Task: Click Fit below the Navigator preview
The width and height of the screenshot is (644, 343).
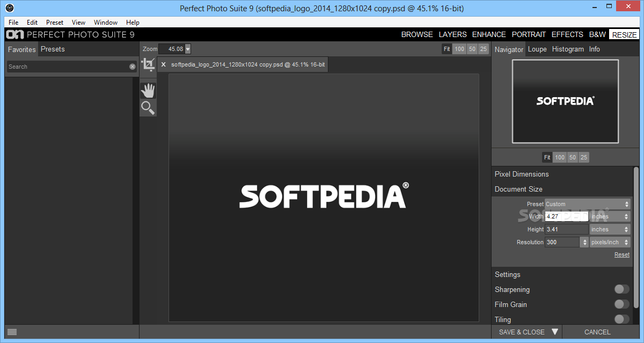Action: click(547, 157)
